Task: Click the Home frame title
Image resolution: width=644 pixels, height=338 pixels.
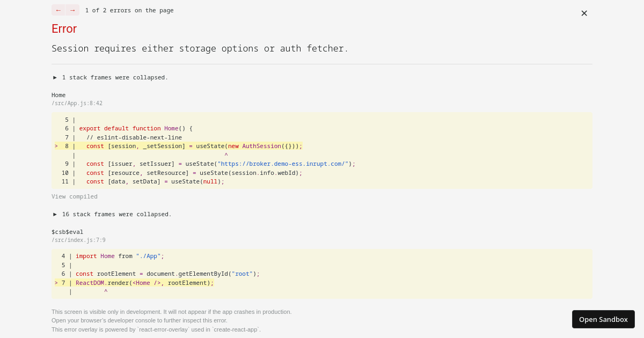Action: 58,95
